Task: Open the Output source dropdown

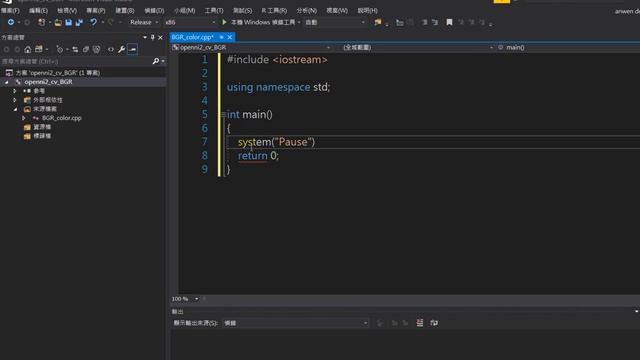Action: coord(295,323)
